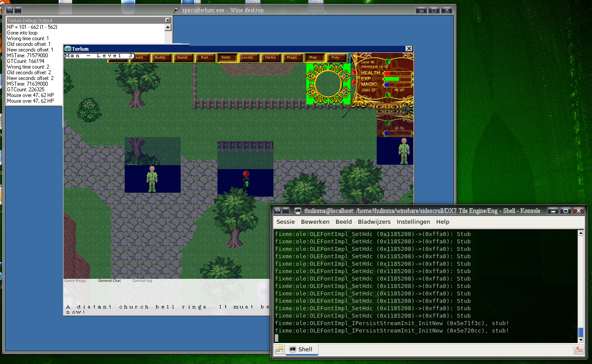Viewport: 592px width, 364px height.
Task: Click the church bell message text
Action: click(x=168, y=309)
